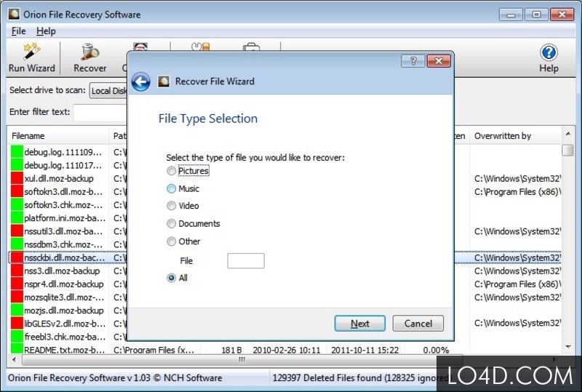Click the red status box for libGLESv2.dll.moz-b

point(17,324)
